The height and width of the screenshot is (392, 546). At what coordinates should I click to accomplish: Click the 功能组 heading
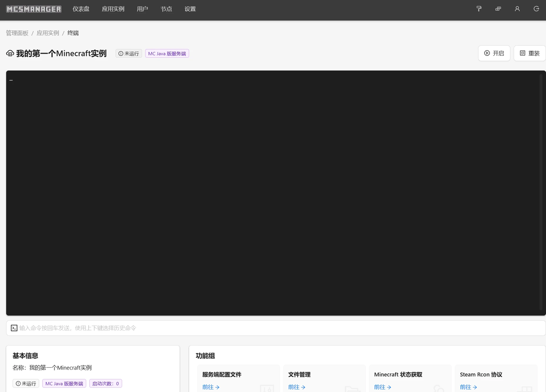206,356
